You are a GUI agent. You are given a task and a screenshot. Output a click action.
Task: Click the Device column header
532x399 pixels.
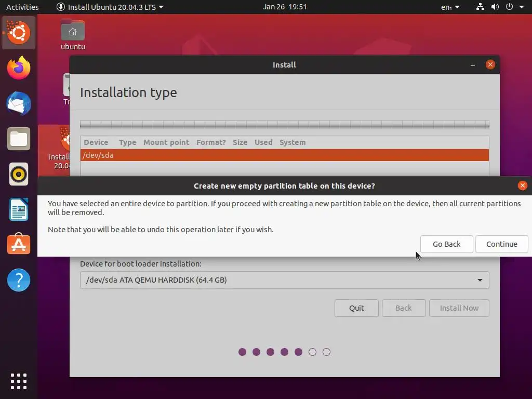[96, 142]
